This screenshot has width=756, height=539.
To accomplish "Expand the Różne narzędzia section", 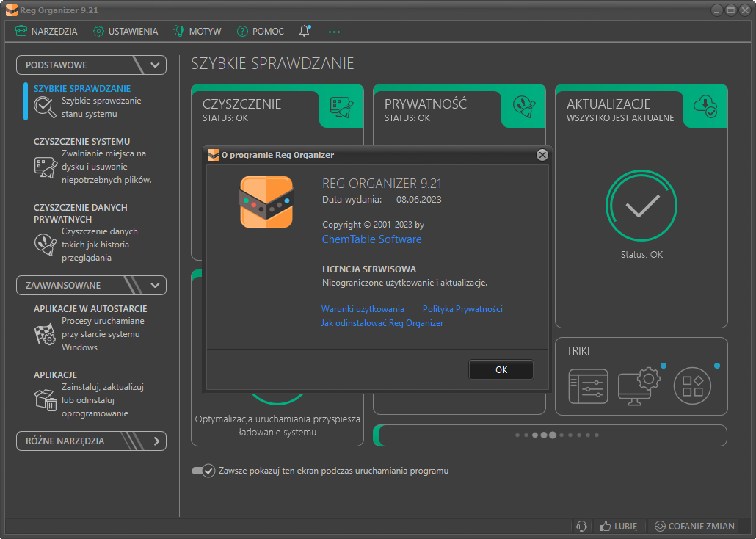I will click(x=91, y=441).
